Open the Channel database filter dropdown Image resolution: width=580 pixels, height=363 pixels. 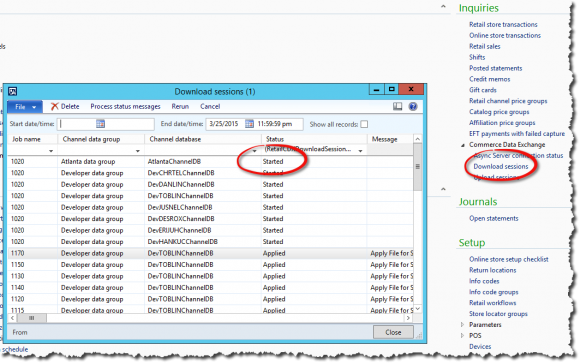click(254, 151)
